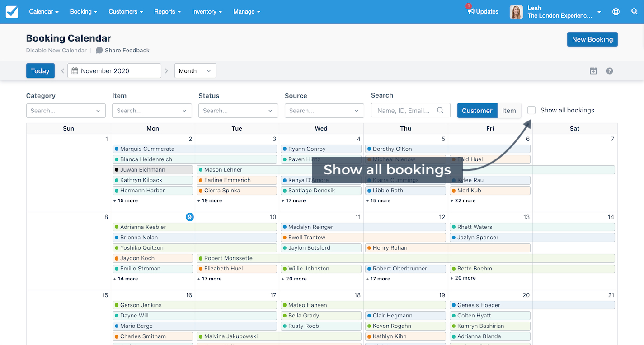Screen dimensions: 644x345
Task: Go to next month arrow
Action: pos(166,71)
